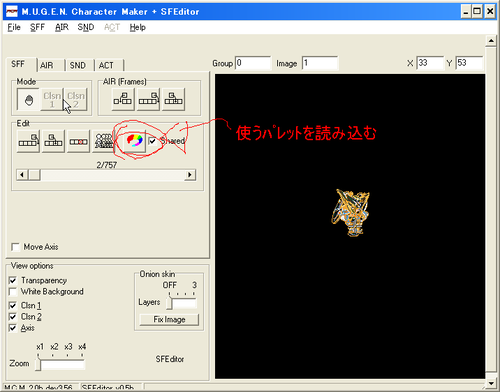Click the sprite scrollbar right arrow
Viewport: 500px width, 392px height.
tap(190, 175)
